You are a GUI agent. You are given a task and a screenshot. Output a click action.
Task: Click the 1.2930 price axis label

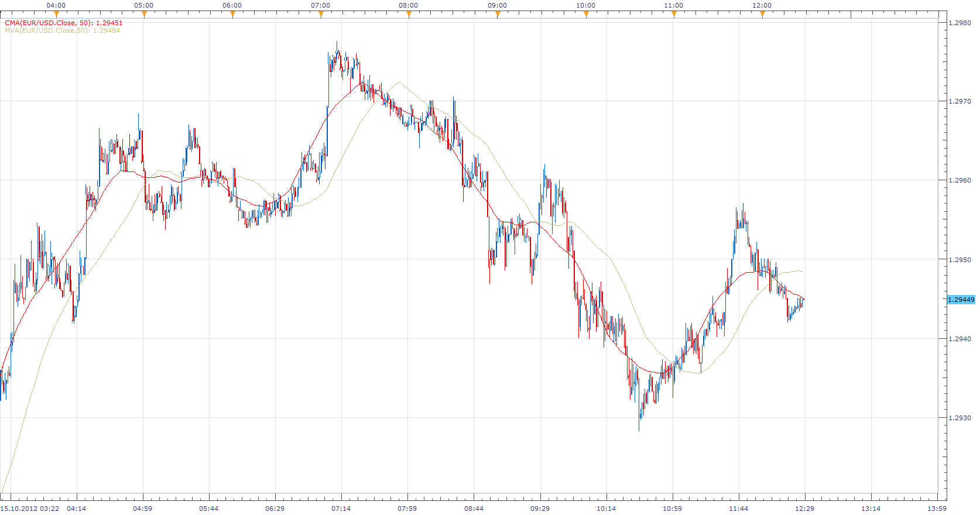[x=960, y=418]
